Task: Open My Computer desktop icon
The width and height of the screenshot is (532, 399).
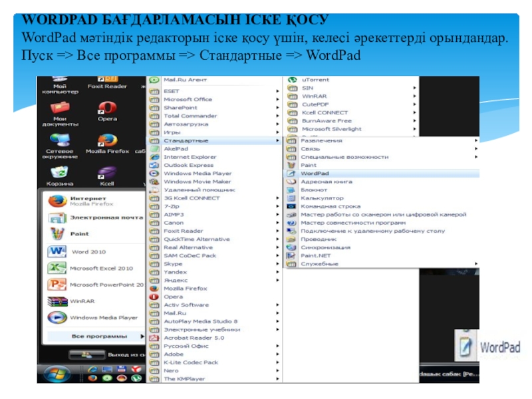Action: [x=60, y=85]
